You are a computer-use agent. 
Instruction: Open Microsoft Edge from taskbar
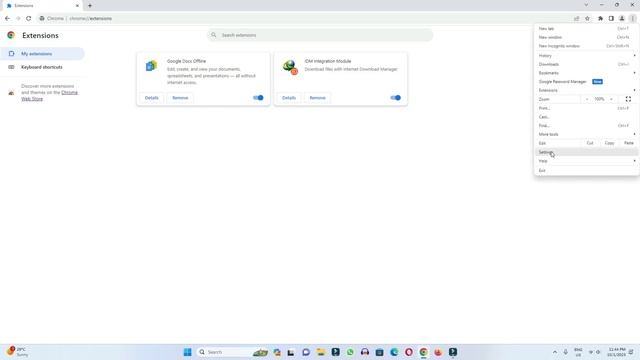tap(394, 352)
